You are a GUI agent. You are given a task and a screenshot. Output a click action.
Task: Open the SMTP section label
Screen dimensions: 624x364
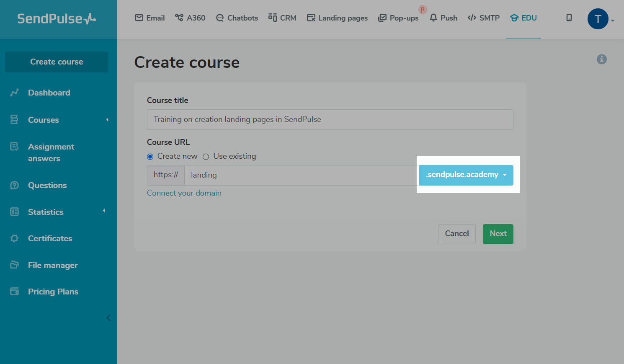click(490, 18)
